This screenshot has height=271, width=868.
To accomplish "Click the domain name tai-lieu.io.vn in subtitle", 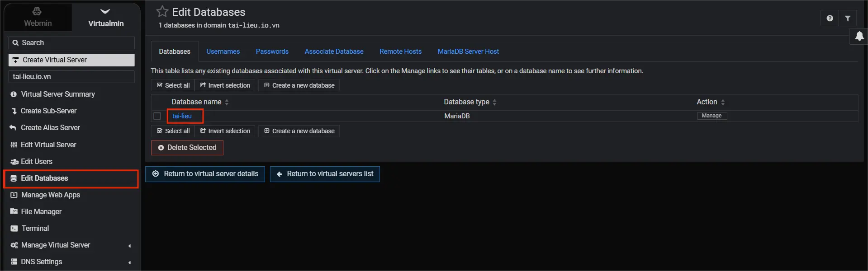I will [x=253, y=25].
